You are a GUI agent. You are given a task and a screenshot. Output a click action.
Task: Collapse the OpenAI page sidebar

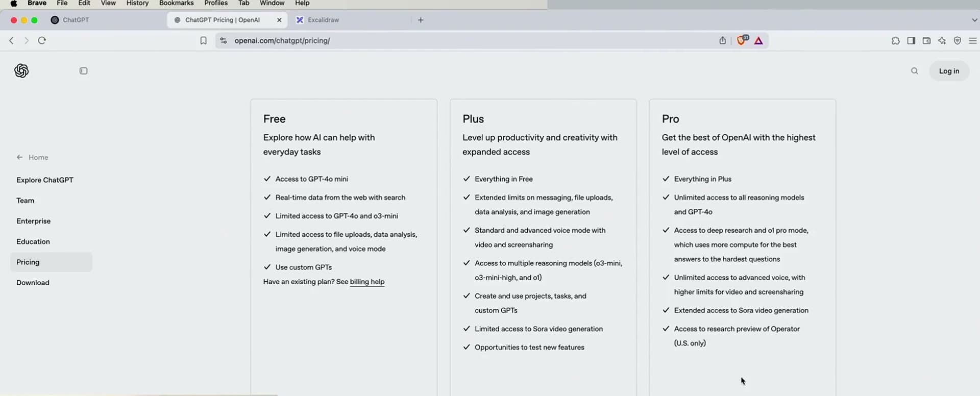[x=84, y=71]
